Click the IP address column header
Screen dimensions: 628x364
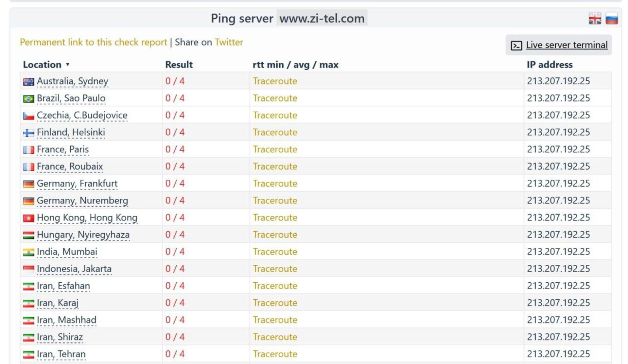tap(549, 65)
